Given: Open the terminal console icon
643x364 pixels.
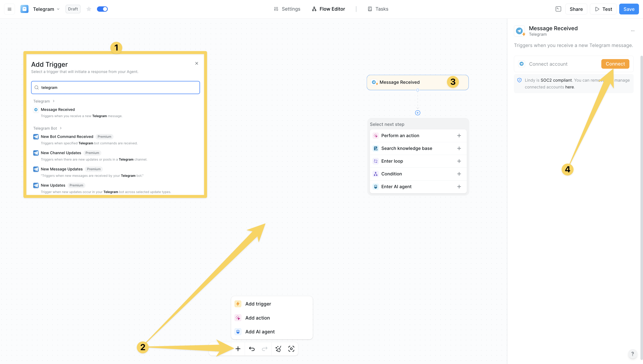Looking at the screenshot, I should pos(558,9).
